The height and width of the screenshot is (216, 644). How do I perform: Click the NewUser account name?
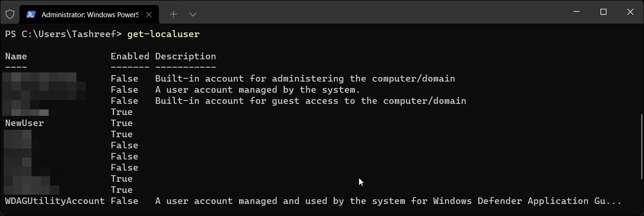[x=25, y=123]
